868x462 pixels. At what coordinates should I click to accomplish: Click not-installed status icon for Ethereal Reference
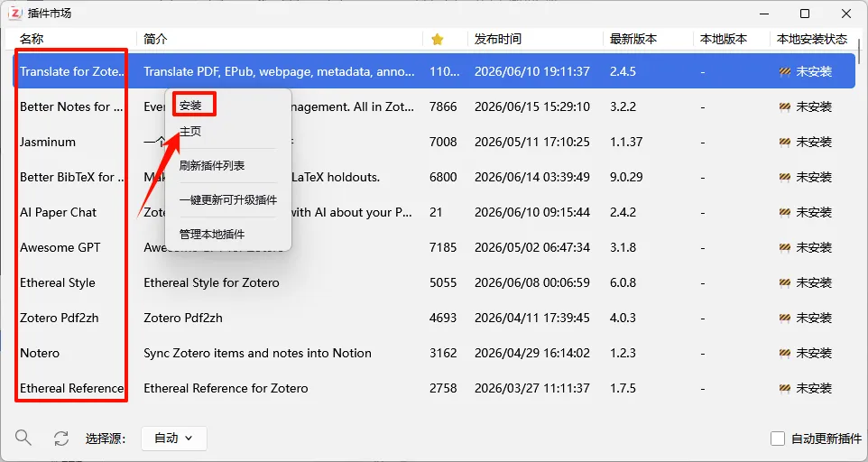(x=784, y=388)
